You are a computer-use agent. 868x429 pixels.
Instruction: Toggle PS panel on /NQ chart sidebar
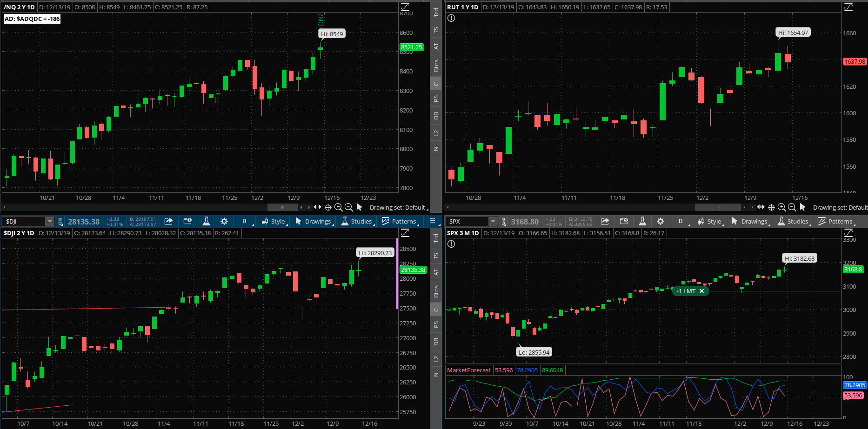[x=436, y=99]
